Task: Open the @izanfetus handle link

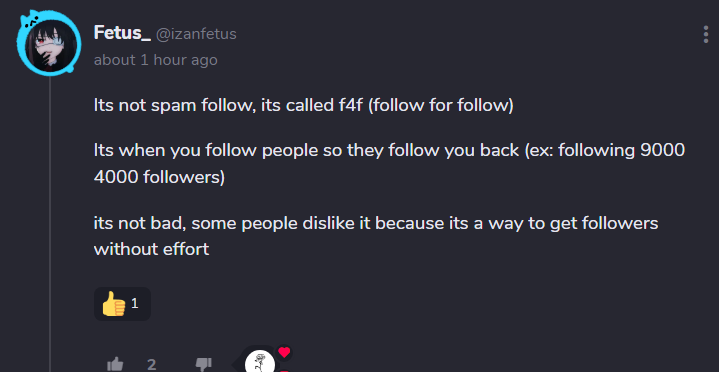Action: (x=196, y=34)
